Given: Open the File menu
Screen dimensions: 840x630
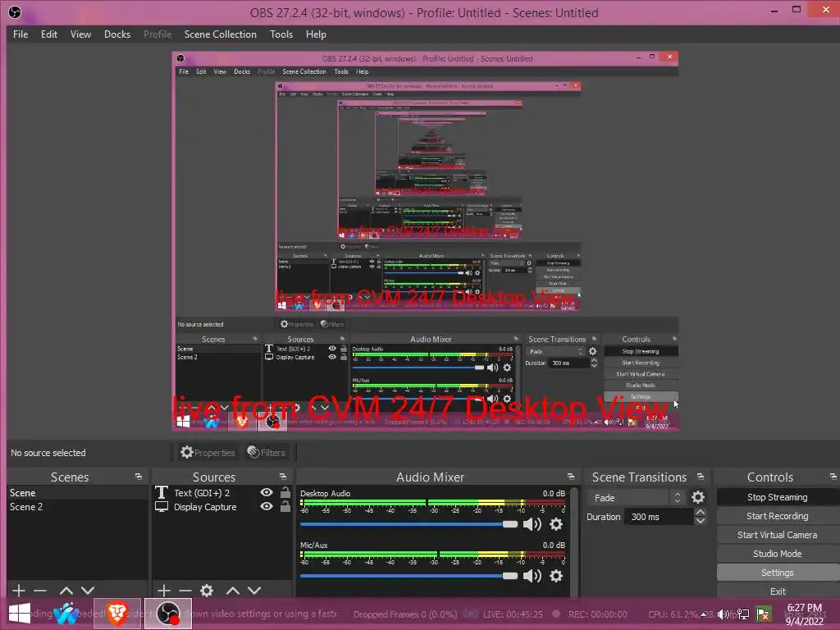Looking at the screenshot, I should coord(21,34).
